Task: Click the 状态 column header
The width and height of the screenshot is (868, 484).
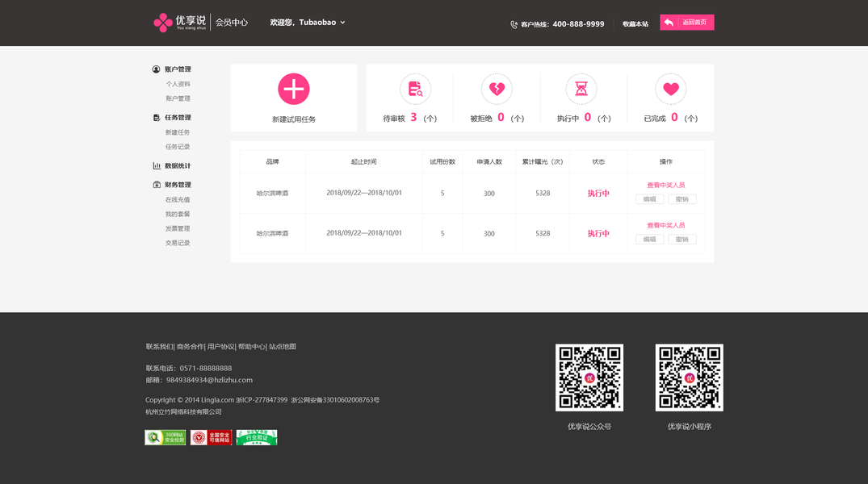Action: tap(598, 161)
